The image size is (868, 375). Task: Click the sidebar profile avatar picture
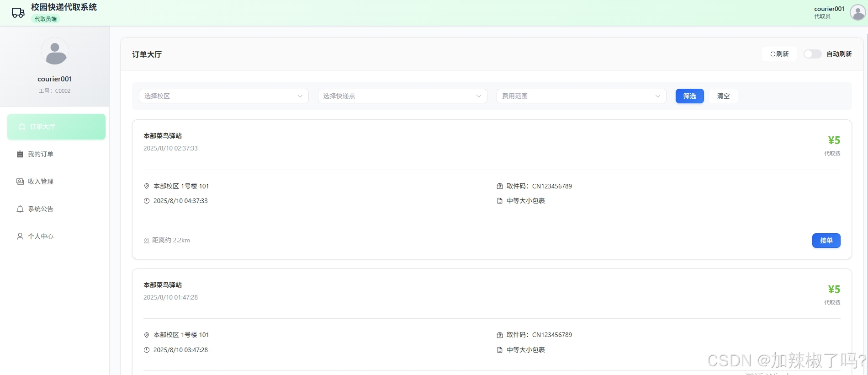click(55, 51)
